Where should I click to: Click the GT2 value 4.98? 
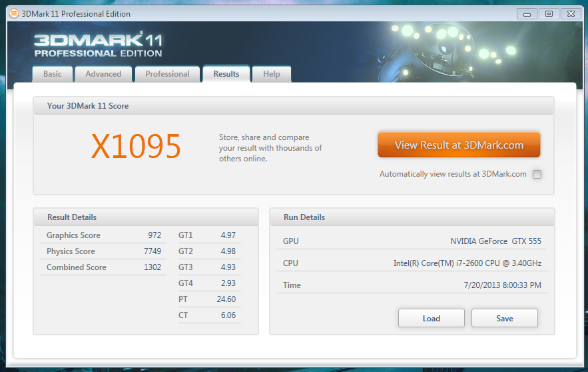tap(228, 251)
